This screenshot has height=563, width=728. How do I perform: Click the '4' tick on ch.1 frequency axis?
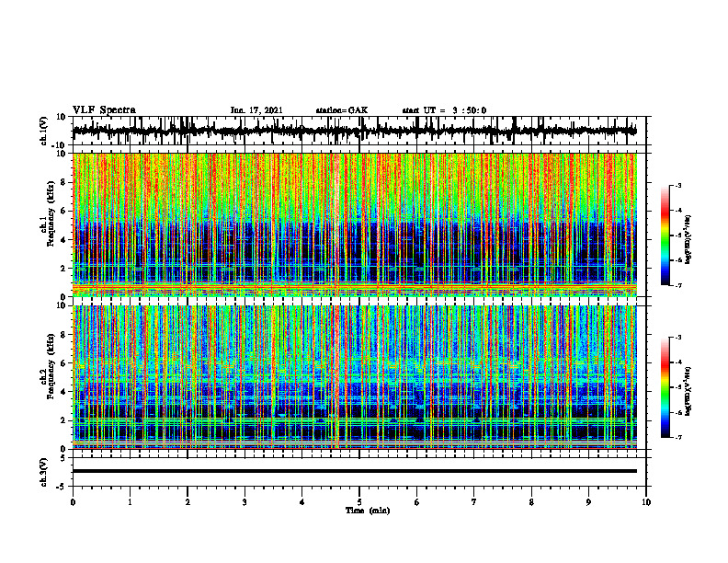pyautogui.click(x=63, y=240)
